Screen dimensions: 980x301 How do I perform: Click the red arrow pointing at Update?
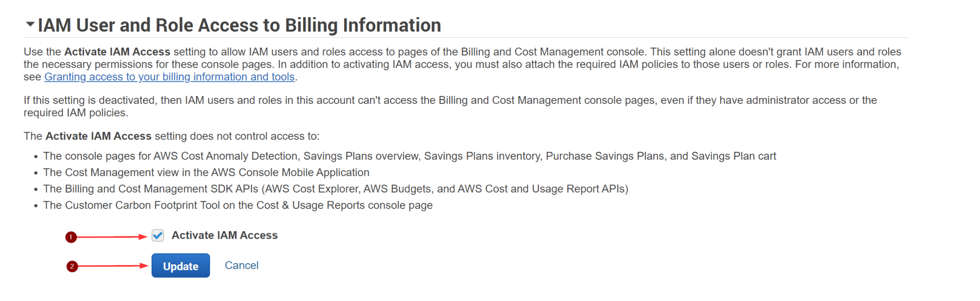(115, 266)
